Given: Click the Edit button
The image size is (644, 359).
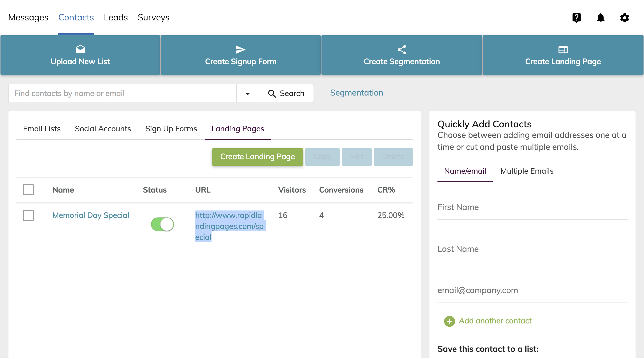Looking at the screenshot, I should [x=357, y=157].
